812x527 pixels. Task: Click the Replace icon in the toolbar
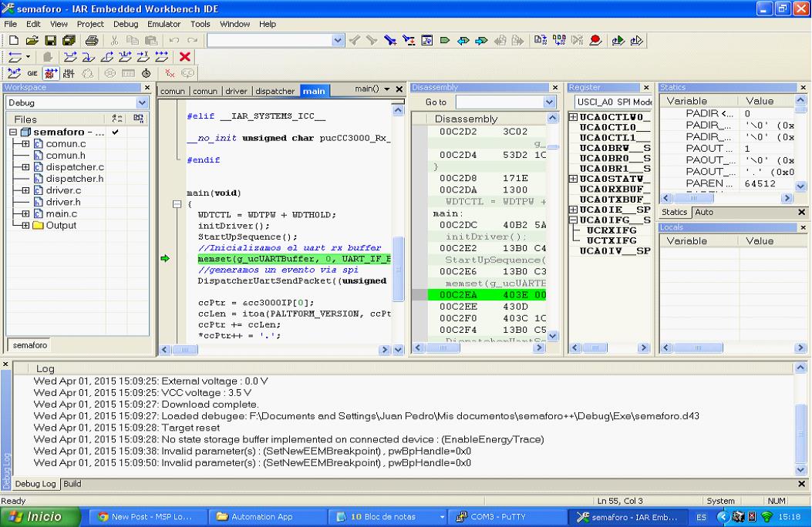click(x=409, y=40)
